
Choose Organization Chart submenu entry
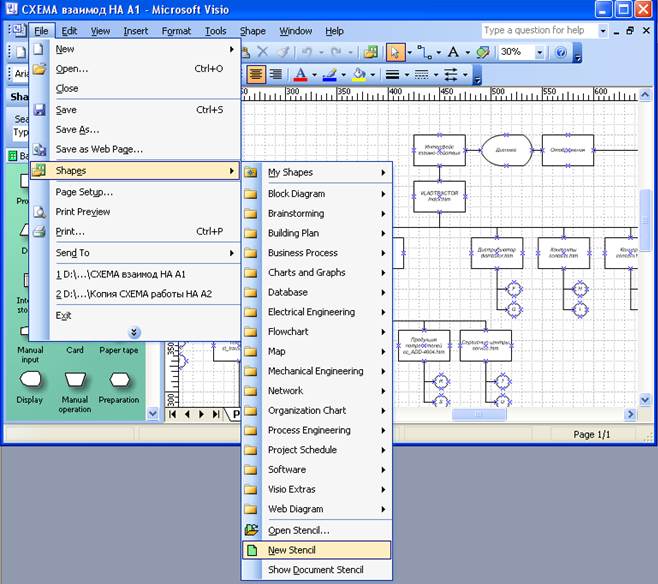coord(316,410)
